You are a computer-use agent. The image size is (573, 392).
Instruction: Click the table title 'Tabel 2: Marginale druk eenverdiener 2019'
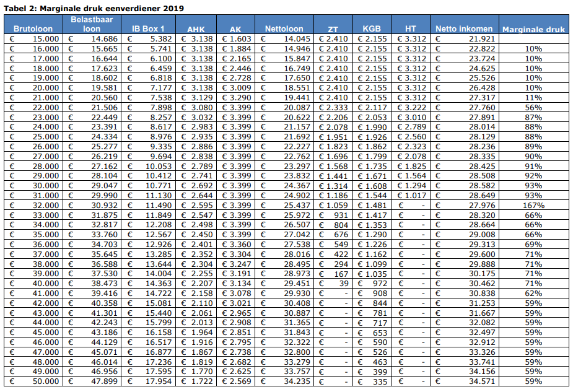[x=94, y=8]
